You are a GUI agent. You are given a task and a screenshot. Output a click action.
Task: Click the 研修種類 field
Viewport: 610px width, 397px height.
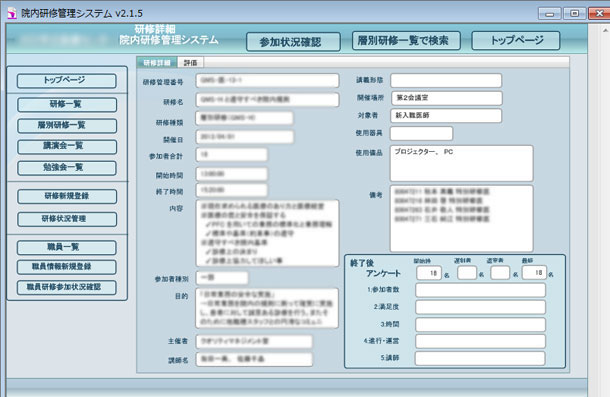[x=245, y=118]
